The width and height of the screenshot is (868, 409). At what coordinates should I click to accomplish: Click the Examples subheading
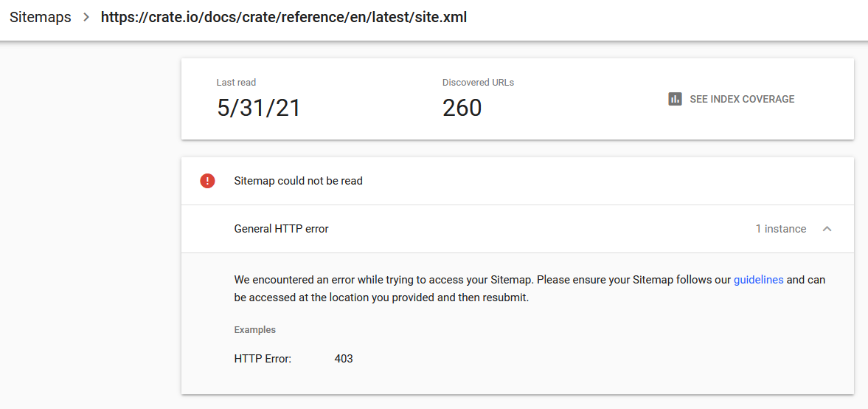(254, 330)
